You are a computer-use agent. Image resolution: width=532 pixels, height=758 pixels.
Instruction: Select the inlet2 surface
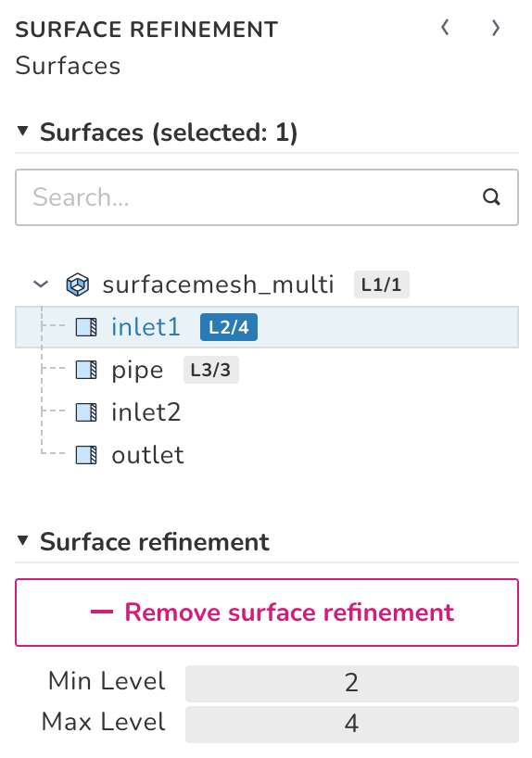click(146, 412)
